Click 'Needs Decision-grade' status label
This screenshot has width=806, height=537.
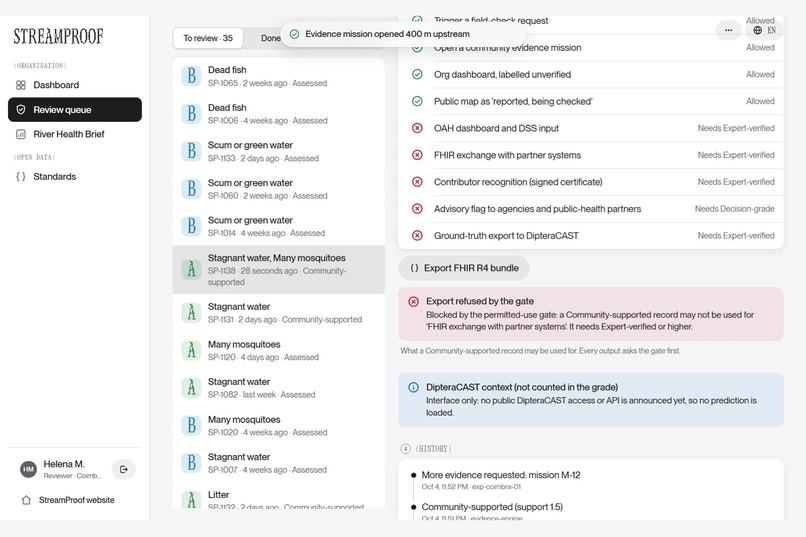coord(735,209)
